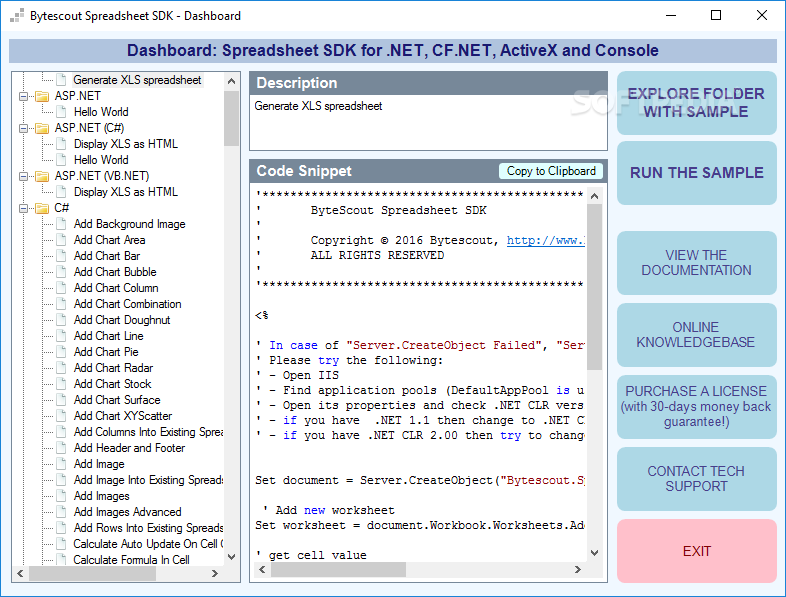Click the file icon beside Add Chart Doughnut
Image resolution: width=786 pixels, height=597 pixels.
[61, 320]
